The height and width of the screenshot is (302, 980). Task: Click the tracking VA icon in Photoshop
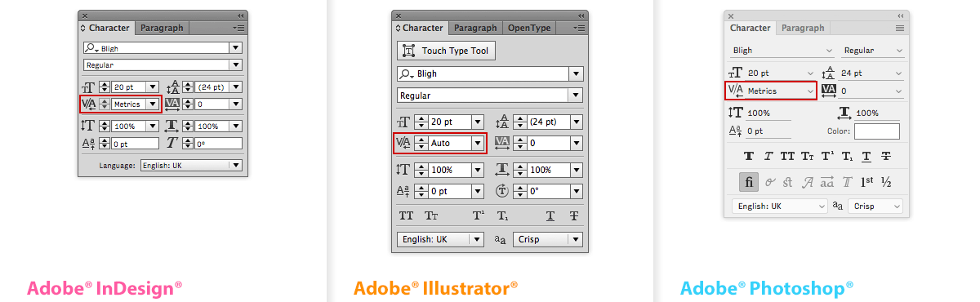829,90
